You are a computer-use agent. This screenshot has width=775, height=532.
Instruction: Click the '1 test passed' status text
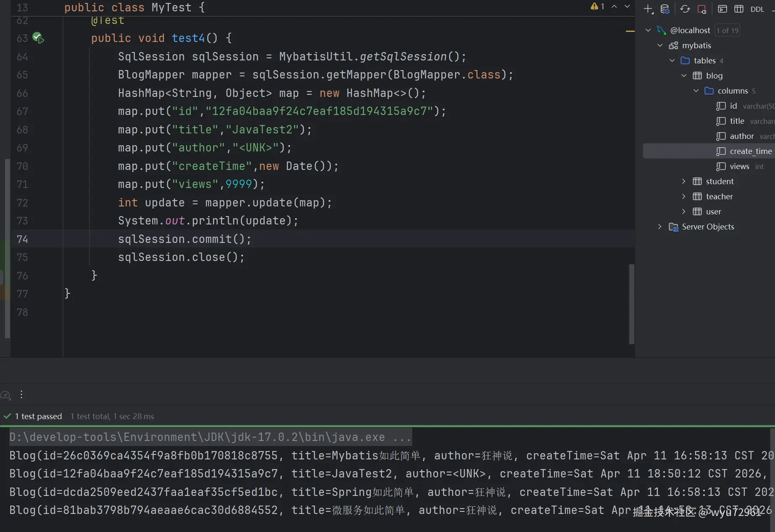click(38, 416)
